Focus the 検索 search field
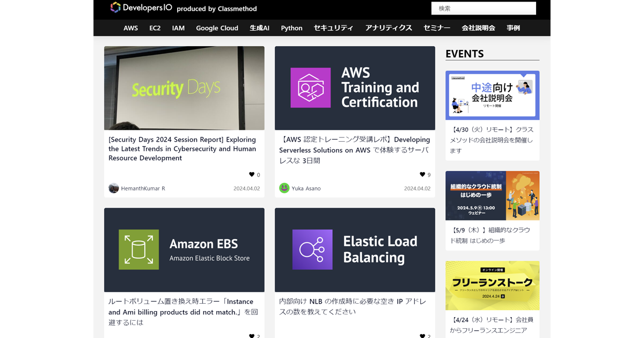The height and width of the screenshot is (338, 644). click(x=484, y=9)
